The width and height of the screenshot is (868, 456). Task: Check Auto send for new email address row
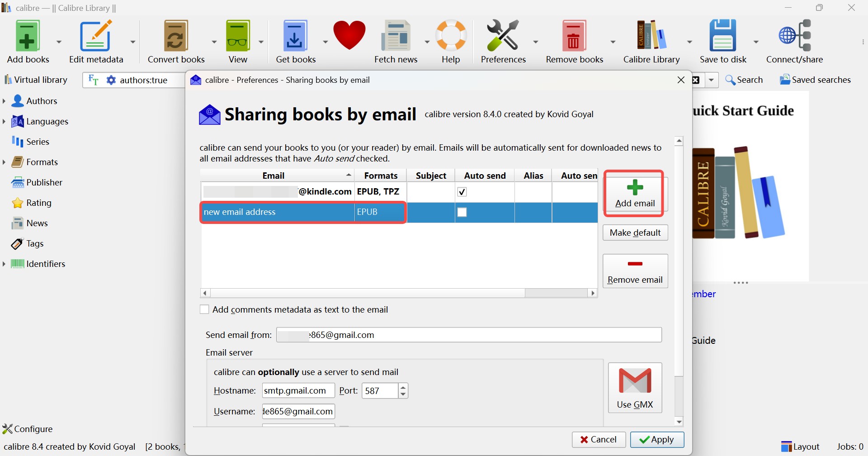[462, 212]
